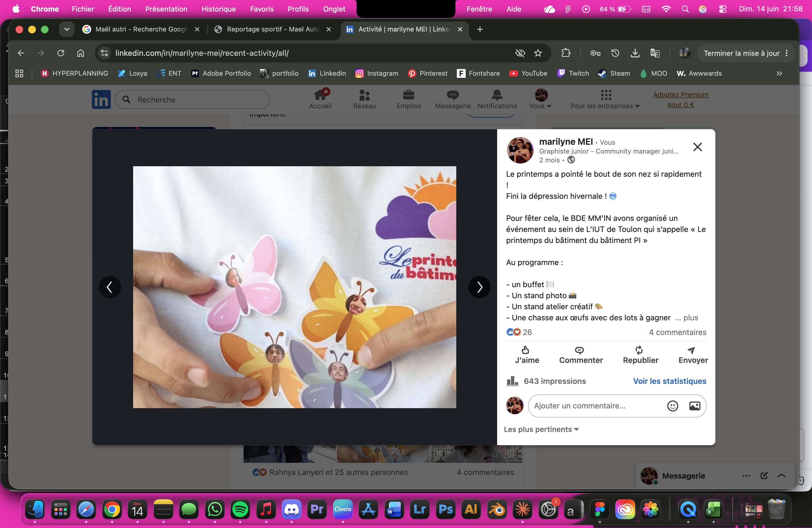Open the tab search dropdown arrow
The height and width of the screenshot is (528, 812).
coord(67,29)
